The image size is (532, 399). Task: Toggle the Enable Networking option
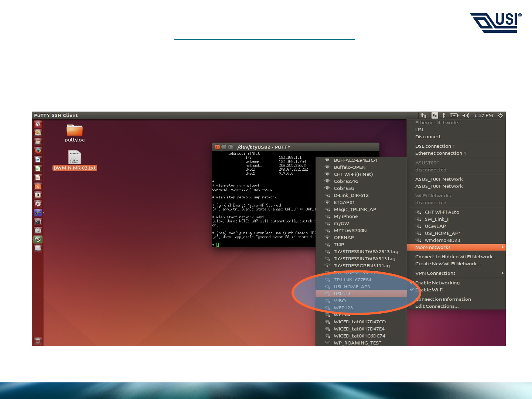tap(456, 283)
